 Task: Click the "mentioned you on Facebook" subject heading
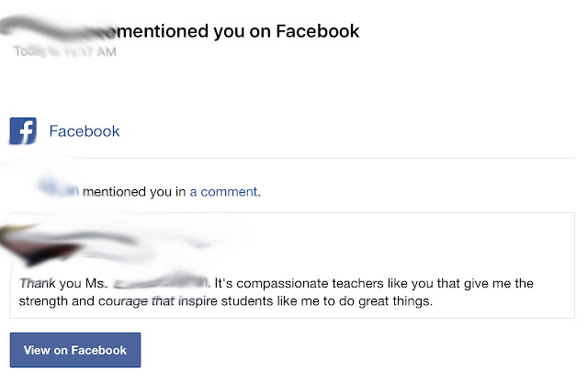tap(238, 31)
